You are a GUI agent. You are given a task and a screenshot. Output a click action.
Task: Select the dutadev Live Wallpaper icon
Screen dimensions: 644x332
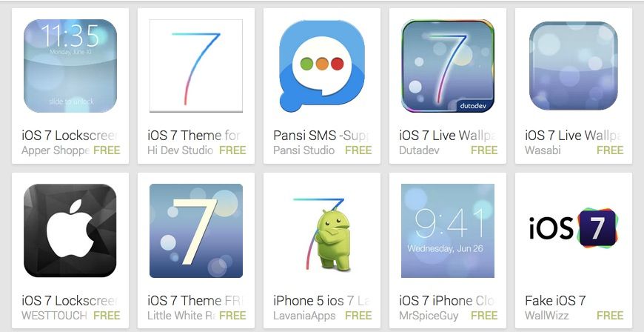[448, 66]
